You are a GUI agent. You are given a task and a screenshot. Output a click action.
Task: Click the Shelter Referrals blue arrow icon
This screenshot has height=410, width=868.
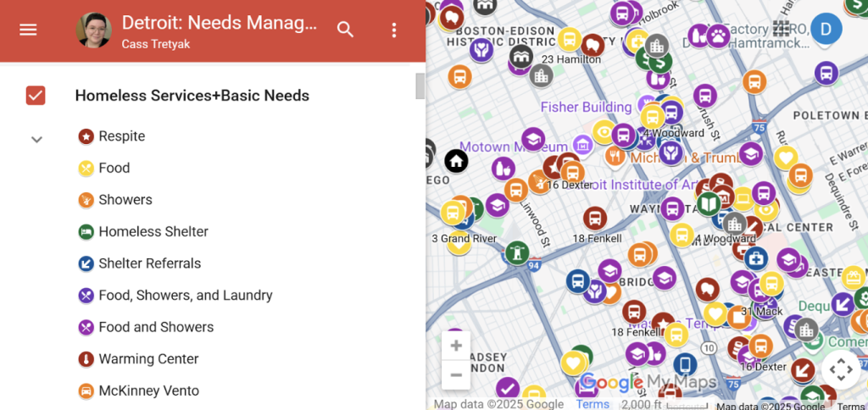(86, 263)
